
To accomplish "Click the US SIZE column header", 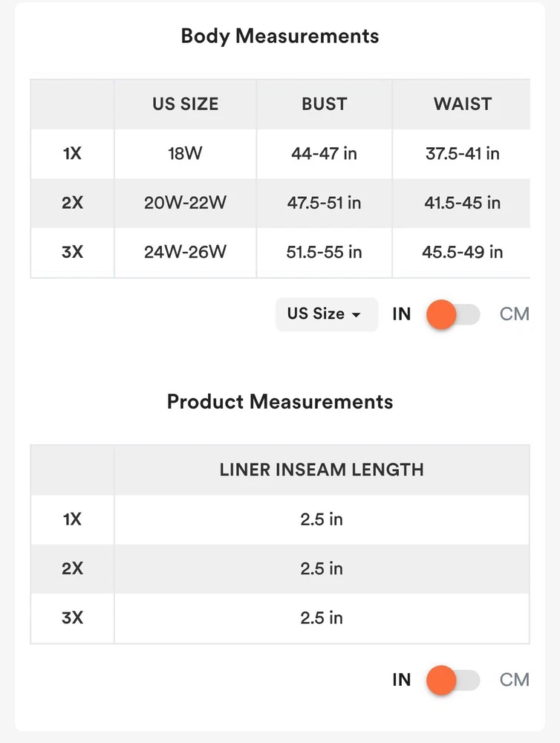I will pyautogui.click(x=186, y=104).
